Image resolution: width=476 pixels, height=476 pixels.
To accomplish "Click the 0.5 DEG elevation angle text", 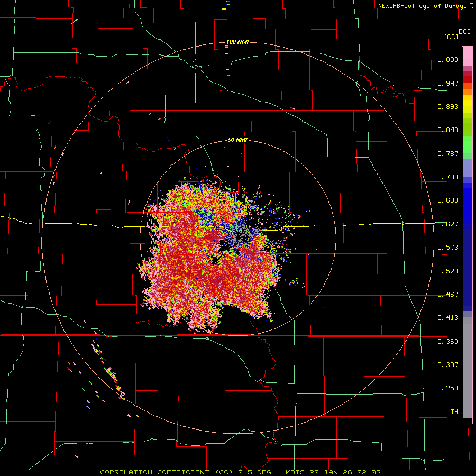I will [x=255, y=472].
